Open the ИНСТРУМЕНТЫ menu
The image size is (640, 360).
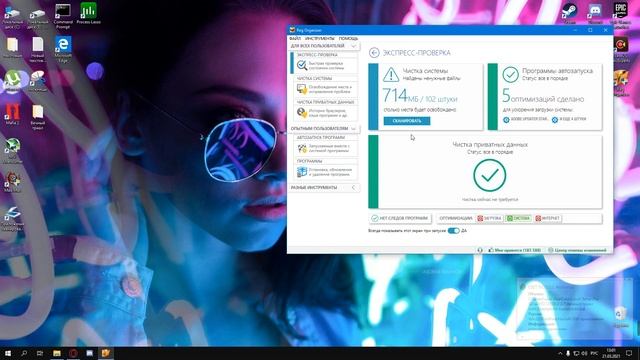(x=320, y=38)
